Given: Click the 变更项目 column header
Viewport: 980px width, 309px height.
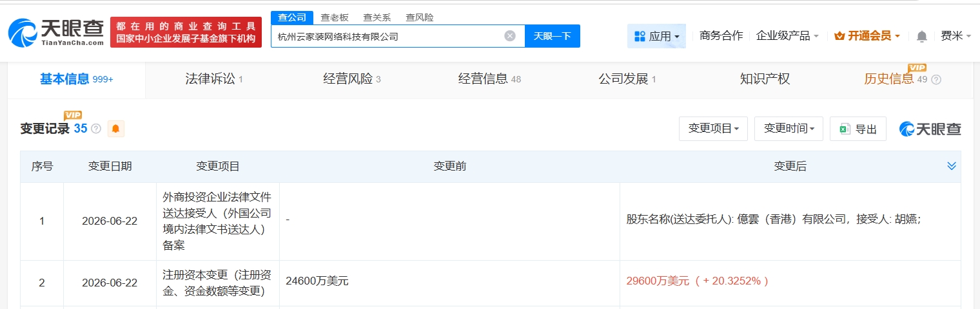Looking at the screenshot, I should pyautogui.click(x=218, y=167).
